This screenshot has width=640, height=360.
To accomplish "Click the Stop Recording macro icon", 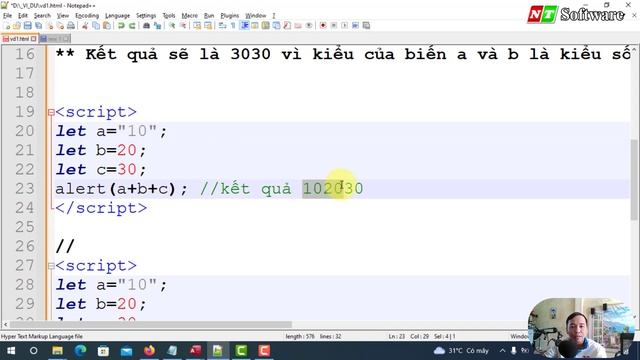I will (334, 26).
